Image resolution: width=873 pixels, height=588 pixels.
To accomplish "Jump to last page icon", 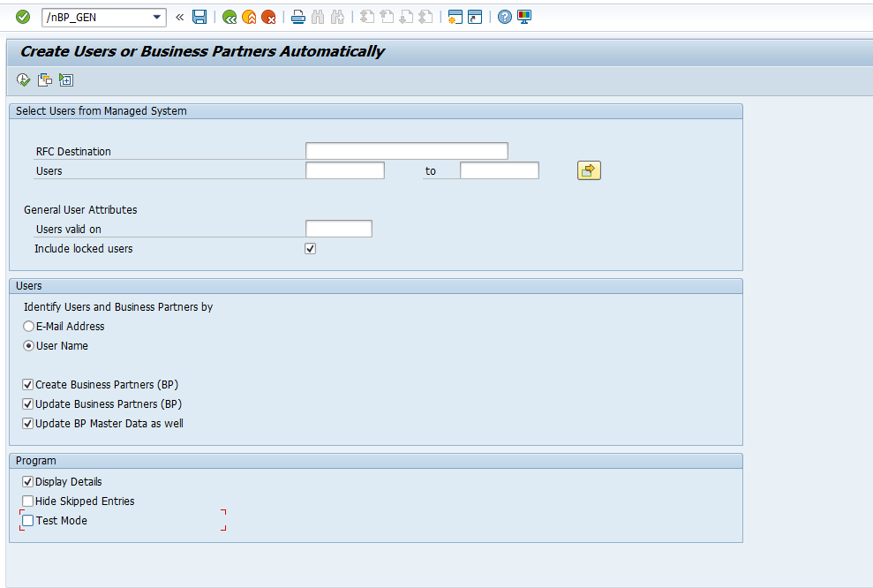I will coord(426,18).
